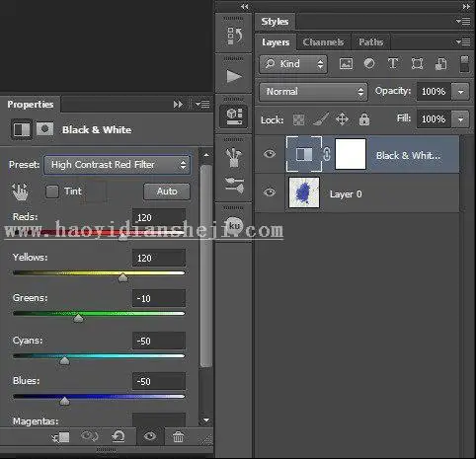Collapse right panels with top-right double arrows
Screen dimensions: 476x459
click(x=466, y=7)
